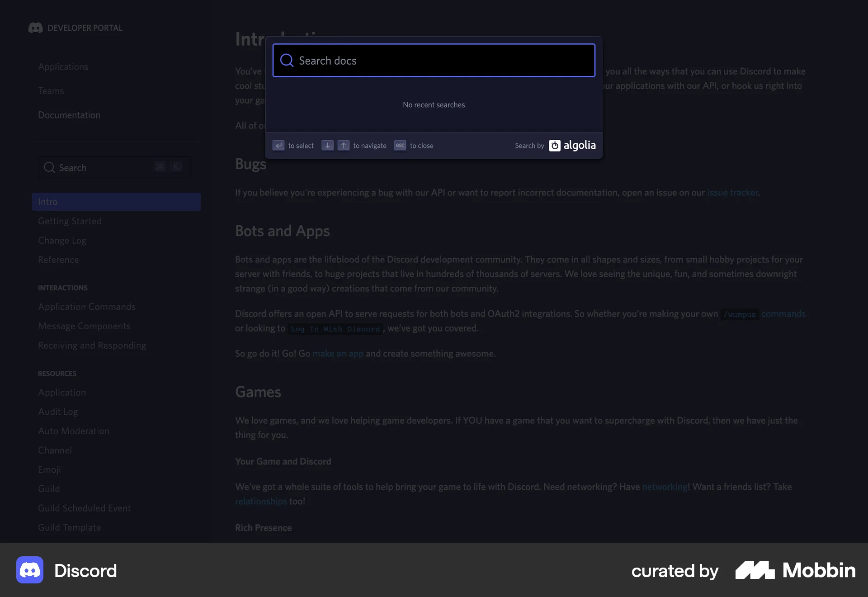The width and height of the screenshot is (868, 597).
Task: Click the Discord logo in Developer Portal header
Action: click(x=35, y=28)
